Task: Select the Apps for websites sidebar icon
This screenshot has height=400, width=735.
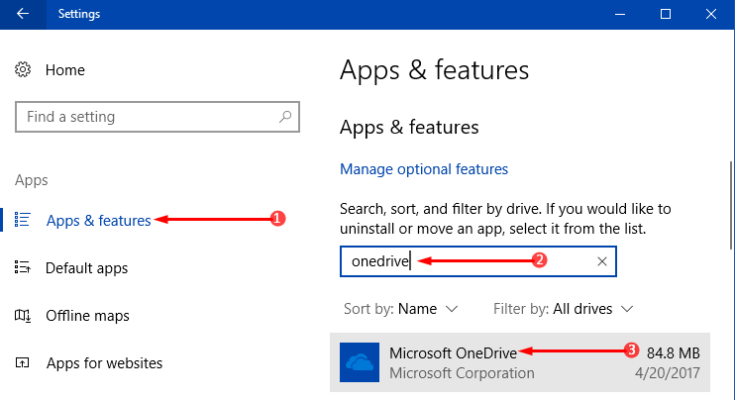Action: 22,363
